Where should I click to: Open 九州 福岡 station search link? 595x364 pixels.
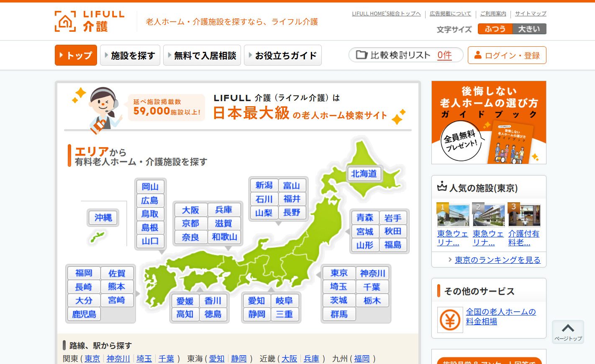pyautogui.click(x=362, y=359)
